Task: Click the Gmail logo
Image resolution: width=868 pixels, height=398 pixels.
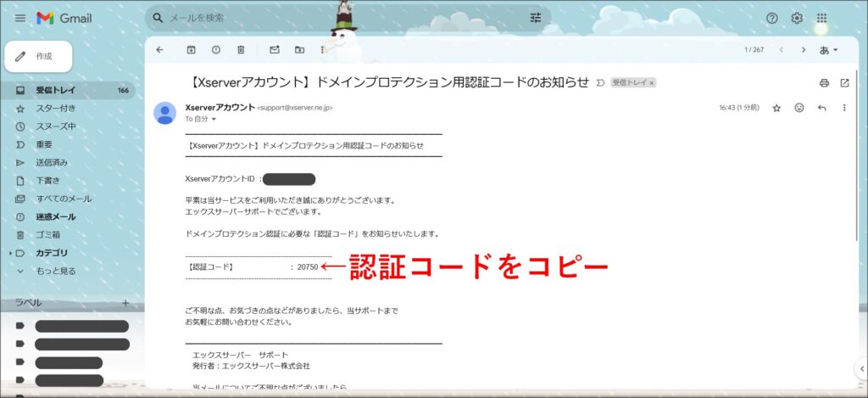Action: point(64,19)
